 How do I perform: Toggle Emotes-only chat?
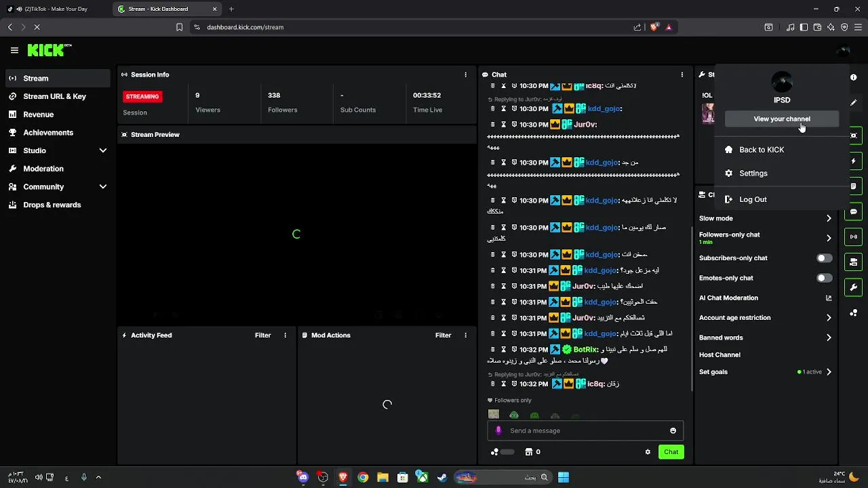(824, 278)
